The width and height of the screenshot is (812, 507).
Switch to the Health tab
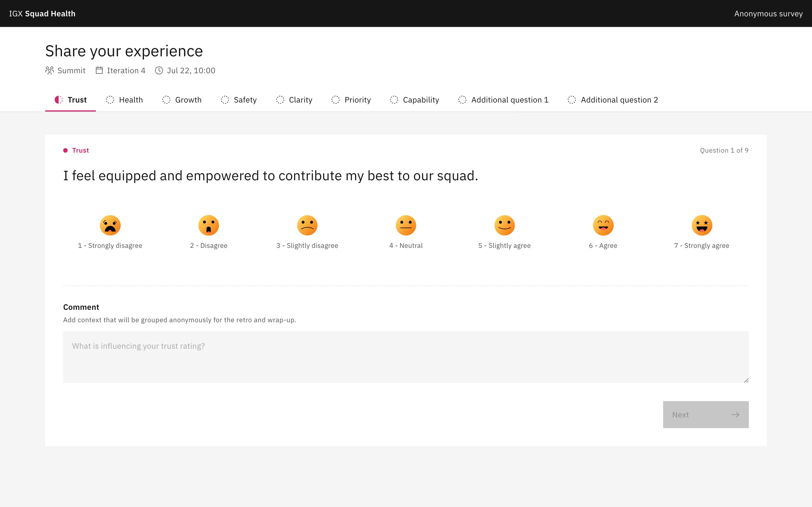click(124, 100)
